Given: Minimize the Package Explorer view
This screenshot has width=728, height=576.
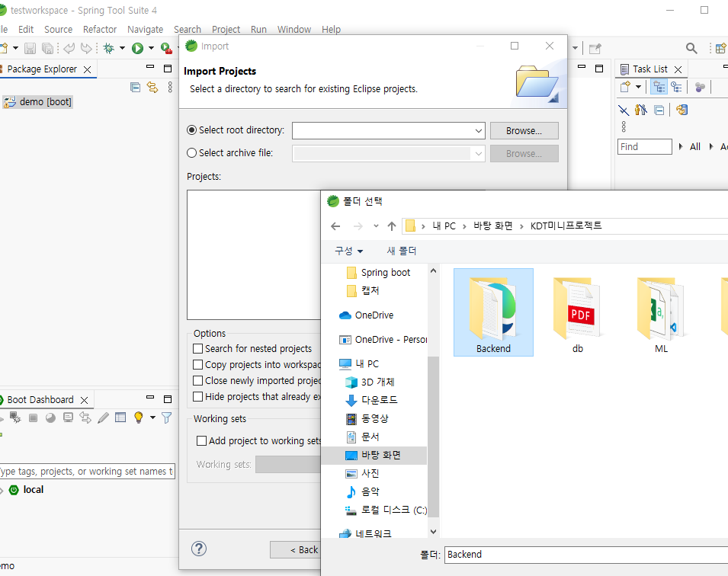Looking at the screenshot, I should pyautogui.click(x=150, y=67).
